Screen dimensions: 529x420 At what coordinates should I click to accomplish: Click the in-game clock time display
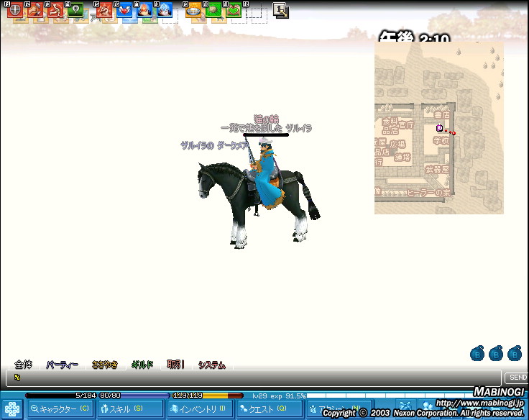click(414, 37)
